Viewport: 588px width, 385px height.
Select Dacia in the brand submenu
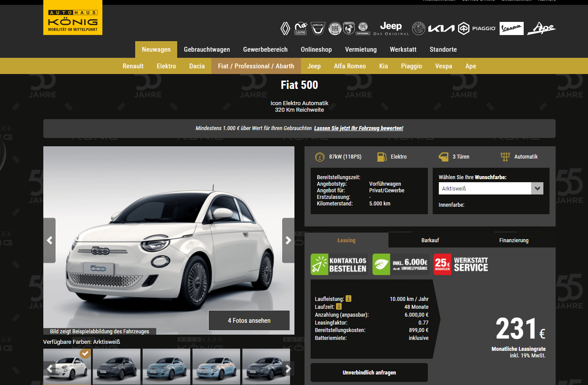[x=197, y=66]
